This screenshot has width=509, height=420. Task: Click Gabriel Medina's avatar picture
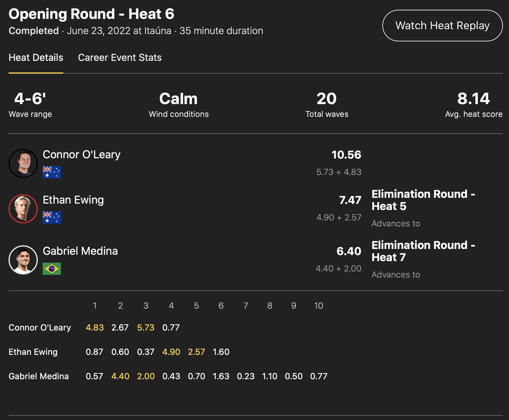point(23,260)
